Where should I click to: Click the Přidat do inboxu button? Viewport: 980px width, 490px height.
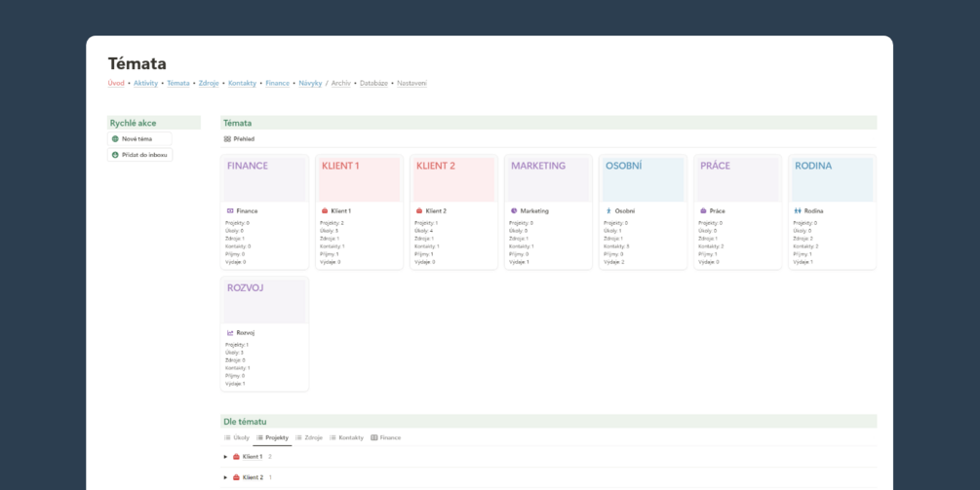[x=140, y=155]
